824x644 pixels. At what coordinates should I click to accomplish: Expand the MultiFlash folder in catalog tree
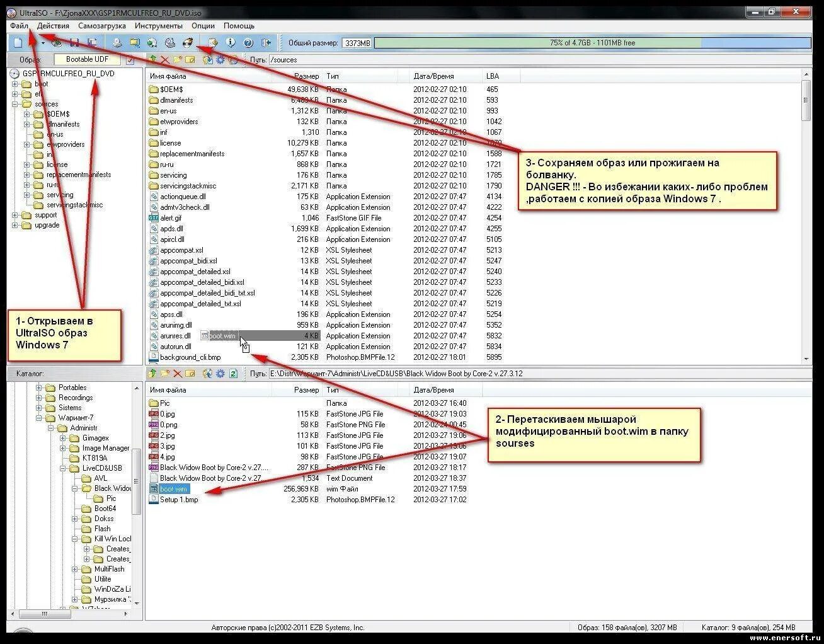coord(75,569)
